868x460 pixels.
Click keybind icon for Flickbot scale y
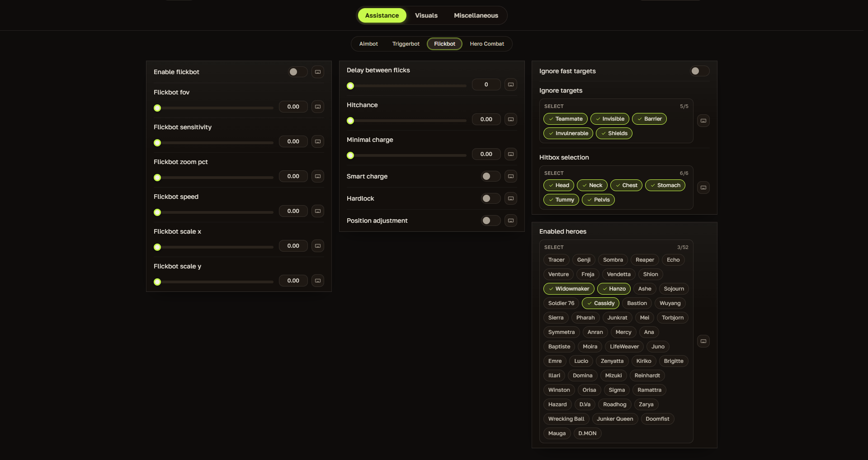318,281
